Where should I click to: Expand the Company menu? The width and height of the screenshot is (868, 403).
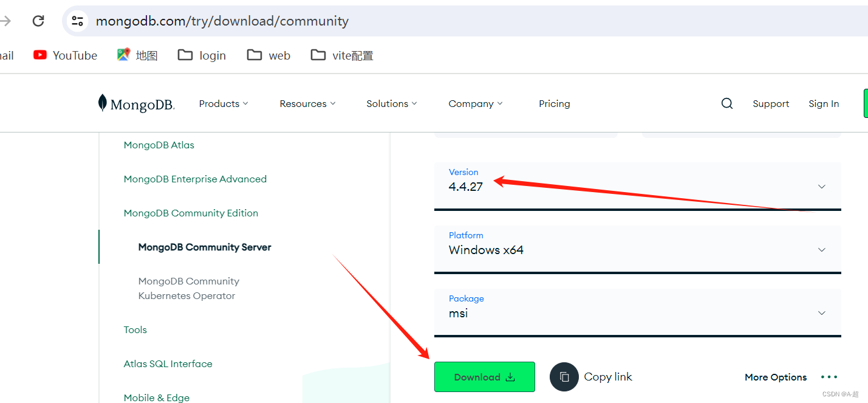pyautogui.click(x=476, y=104)
